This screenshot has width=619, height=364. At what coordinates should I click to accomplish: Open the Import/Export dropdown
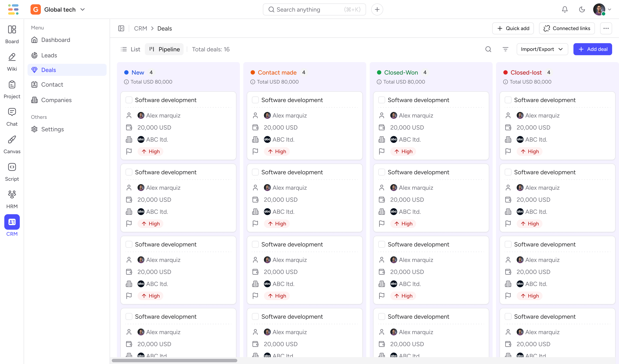[x=542, y=49]
